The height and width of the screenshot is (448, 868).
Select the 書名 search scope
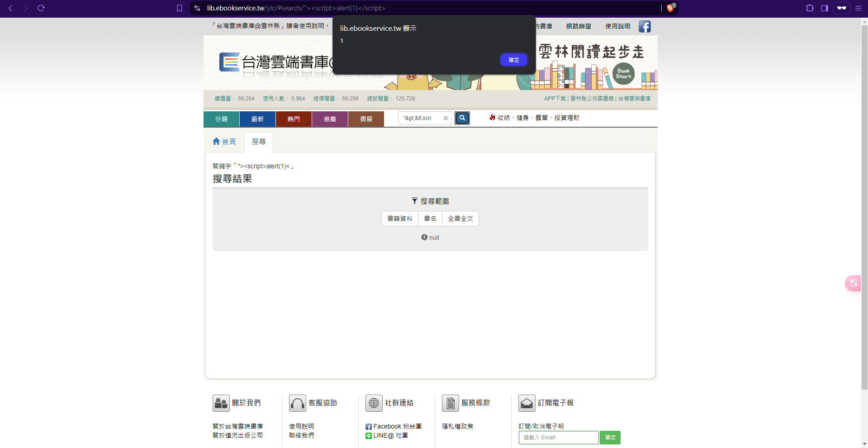point(430,219)
